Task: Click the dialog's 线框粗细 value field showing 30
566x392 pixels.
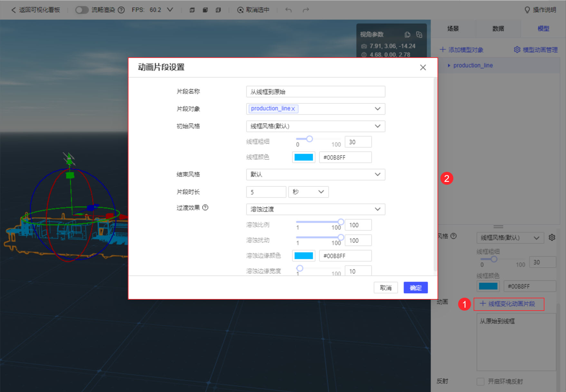Action: point(358,142)
